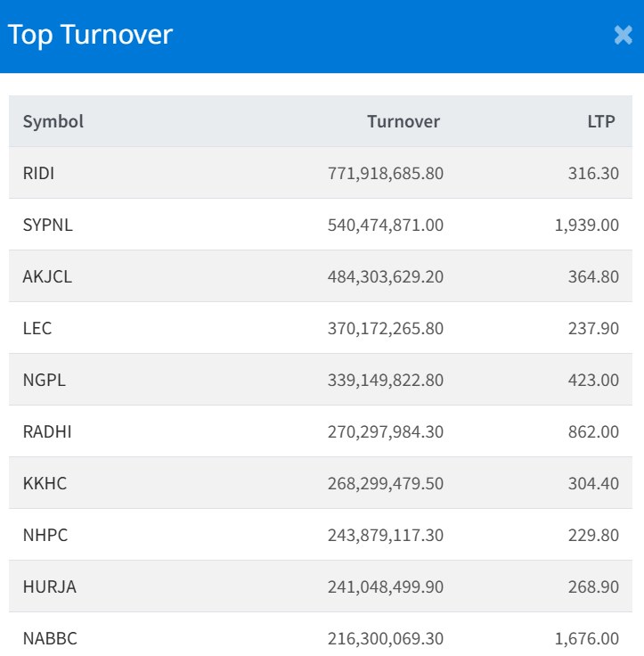Click the Turnover column header
Screen dimensions: 644x656
click(403, 122)
